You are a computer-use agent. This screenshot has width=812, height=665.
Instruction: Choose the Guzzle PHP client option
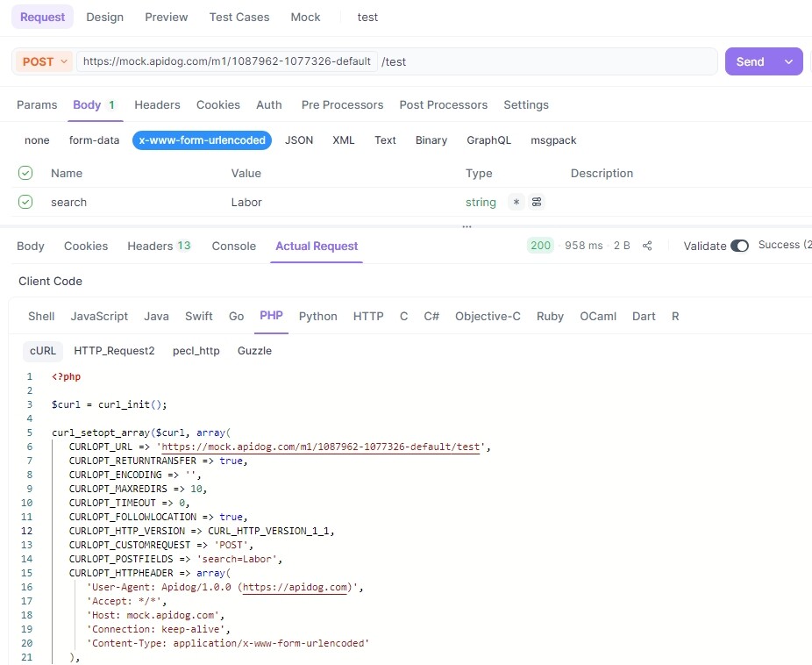[254, 351]
